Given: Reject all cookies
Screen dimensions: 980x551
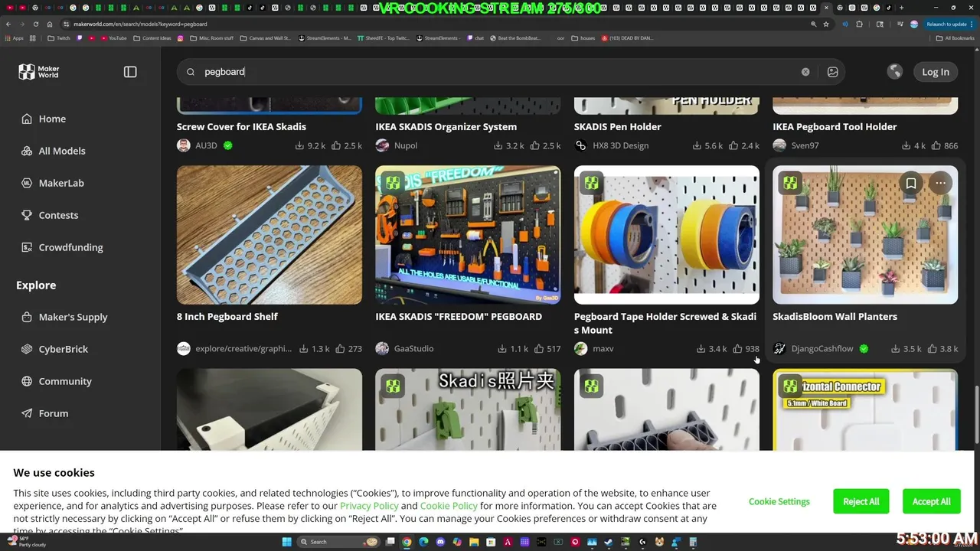Looking at the screenshot, I should tap(861, 501).
